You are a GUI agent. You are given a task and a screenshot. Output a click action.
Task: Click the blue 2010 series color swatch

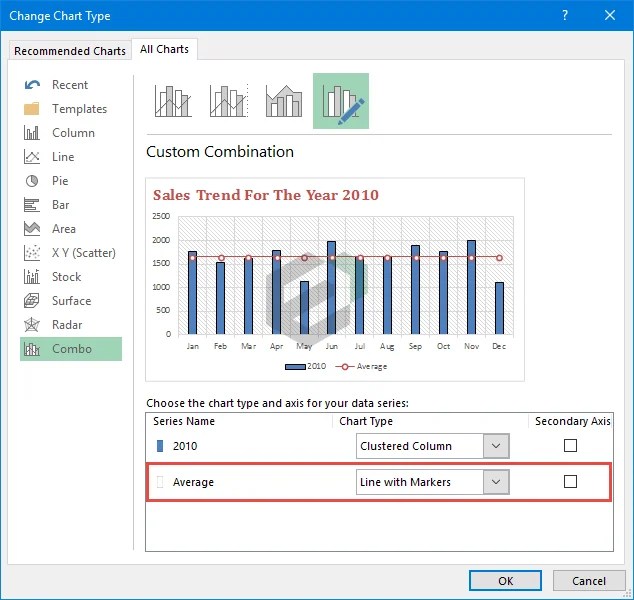click(x=160, y=446)
